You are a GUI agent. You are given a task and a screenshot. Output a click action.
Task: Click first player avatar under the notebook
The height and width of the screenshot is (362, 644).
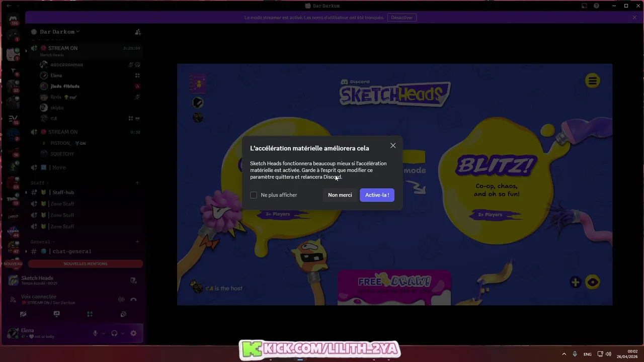(x=198, y=103)
